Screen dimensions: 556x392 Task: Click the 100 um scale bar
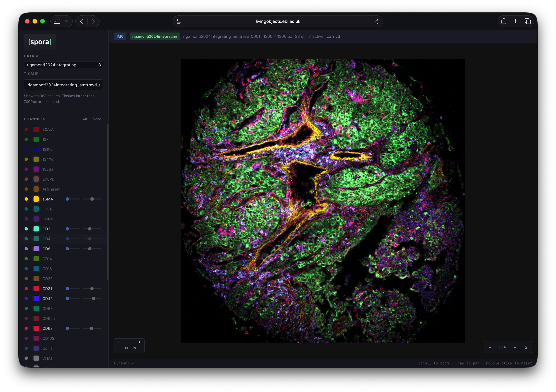(129, 346)
